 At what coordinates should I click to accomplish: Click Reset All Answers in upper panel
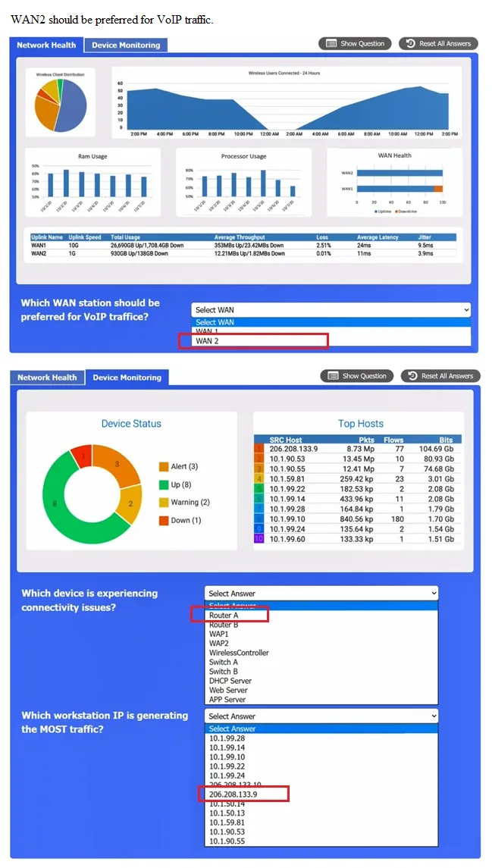pyautogui.click(x=438, y=43)
